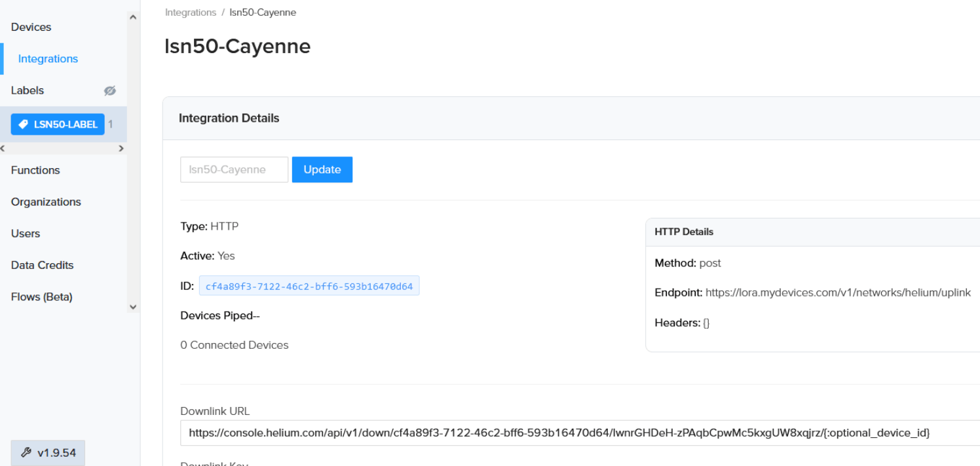
Task: Click the lsn50-Cayenne breadcrumb text
Action: click(x=263, y=12)
